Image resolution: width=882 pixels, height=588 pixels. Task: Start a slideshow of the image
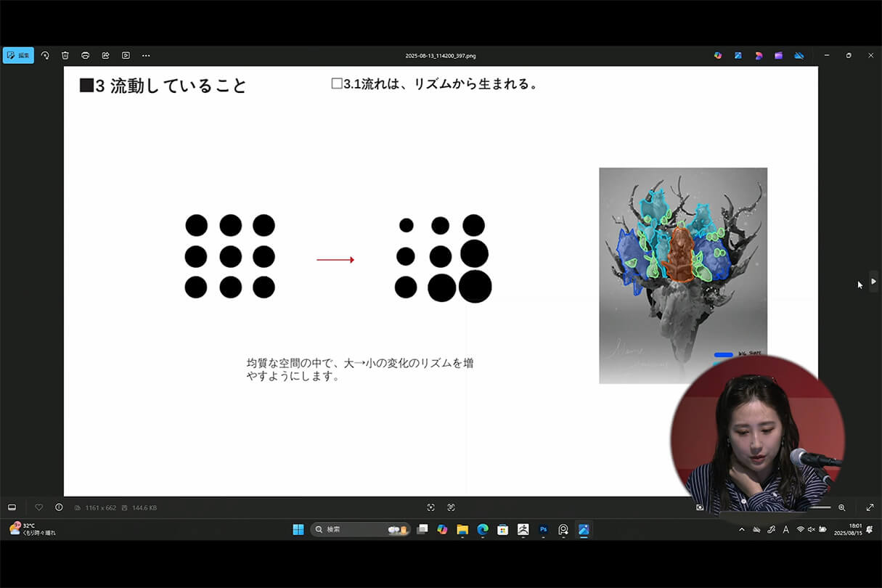125,55
